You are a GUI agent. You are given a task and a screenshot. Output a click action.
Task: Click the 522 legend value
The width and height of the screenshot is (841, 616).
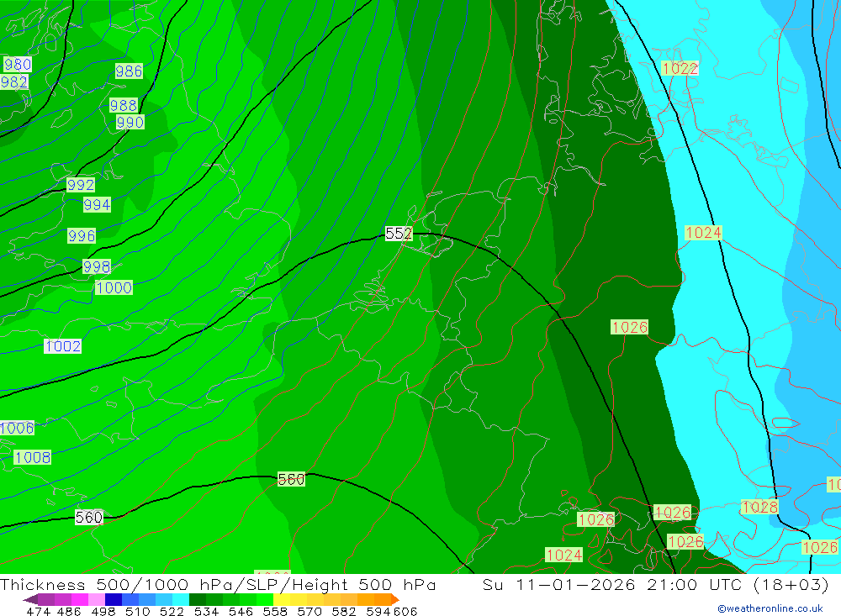point(172,611)
